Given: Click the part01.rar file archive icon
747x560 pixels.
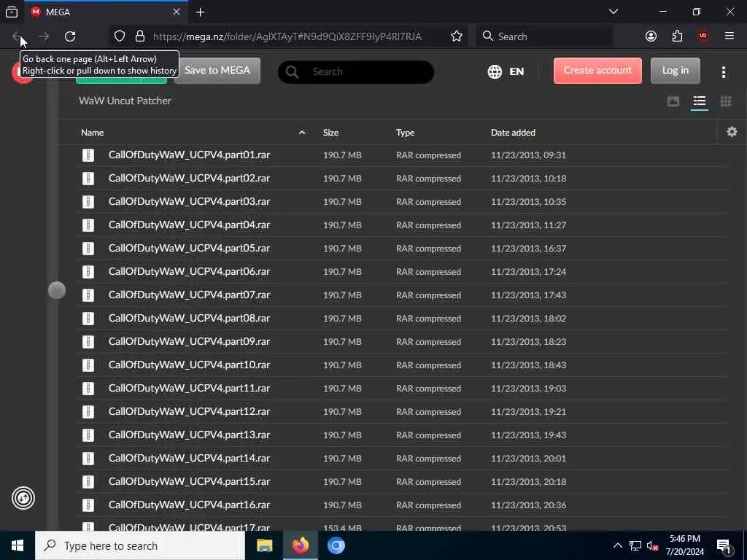Looking at the screenshot, I should [x=88, y=155].
